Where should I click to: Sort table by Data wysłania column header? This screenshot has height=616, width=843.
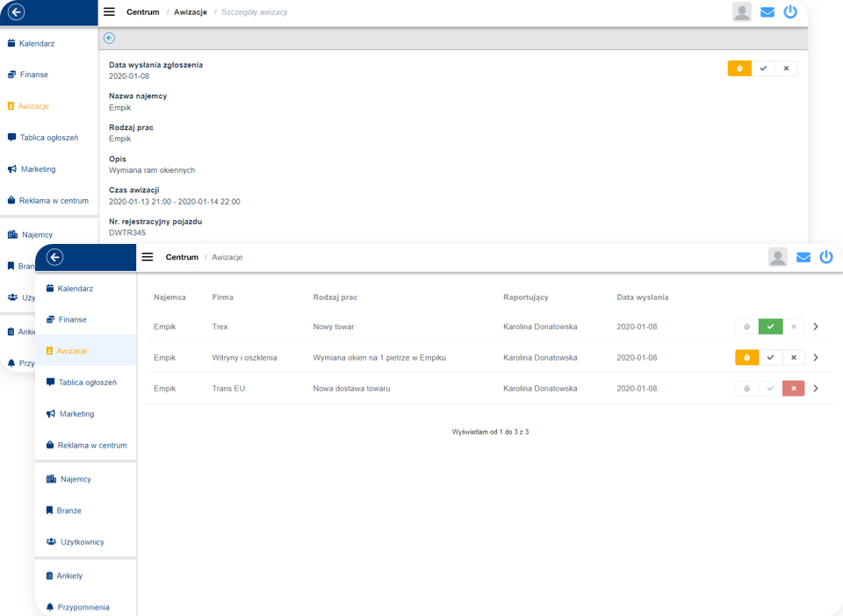642,297
